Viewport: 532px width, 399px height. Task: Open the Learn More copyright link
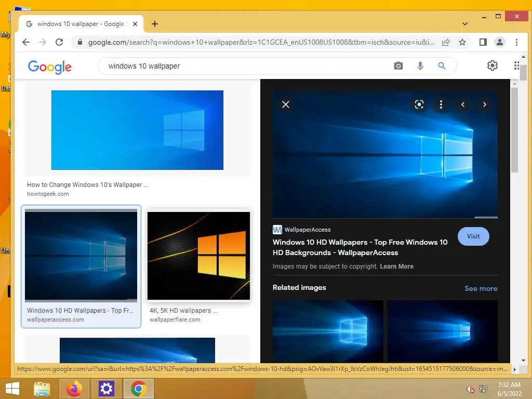pyautogui.click(x=396, y=267)
